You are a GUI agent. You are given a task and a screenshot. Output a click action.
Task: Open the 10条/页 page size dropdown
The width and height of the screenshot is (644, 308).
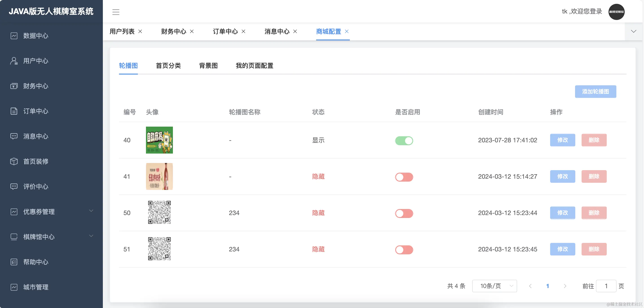coord(494,286)
